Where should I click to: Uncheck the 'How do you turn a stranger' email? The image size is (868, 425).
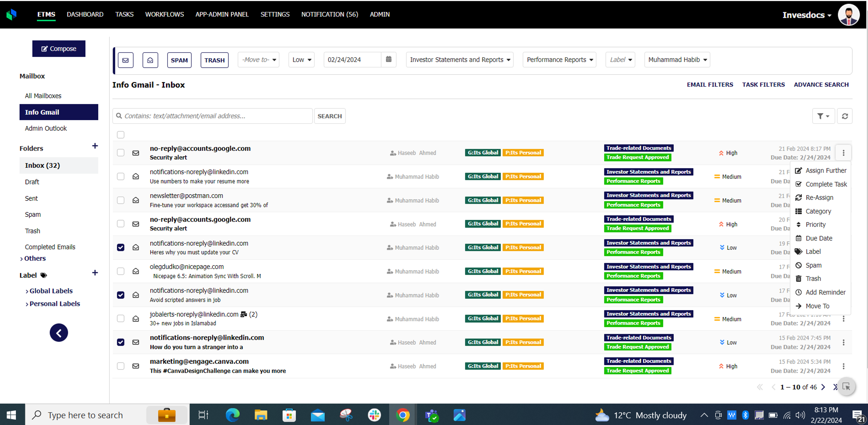(120, 342)
